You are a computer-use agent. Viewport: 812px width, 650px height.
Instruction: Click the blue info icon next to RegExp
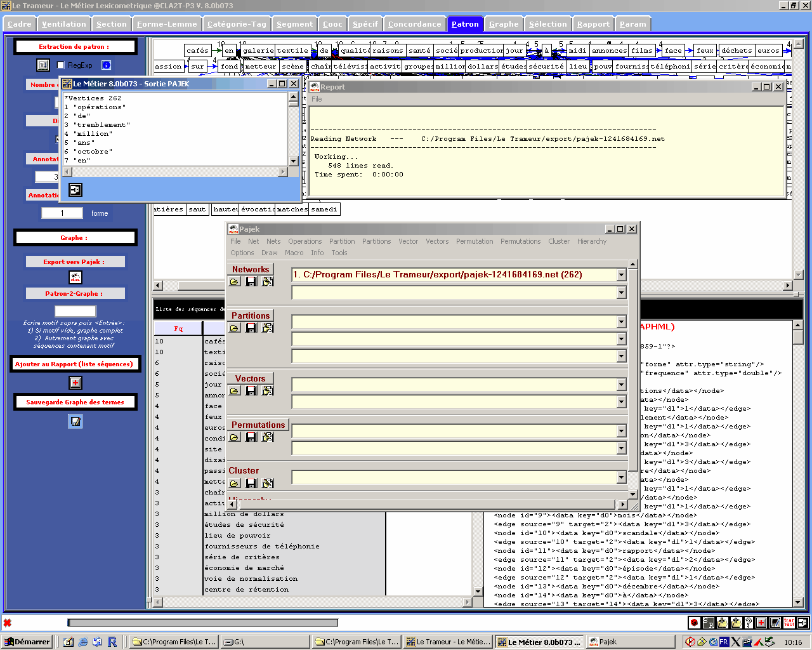pyautogui.click(x=106, y=65)
